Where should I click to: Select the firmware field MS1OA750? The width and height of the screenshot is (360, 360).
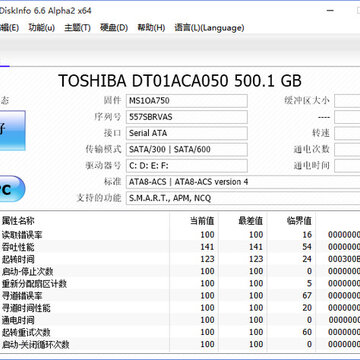(x=187, y=101)
